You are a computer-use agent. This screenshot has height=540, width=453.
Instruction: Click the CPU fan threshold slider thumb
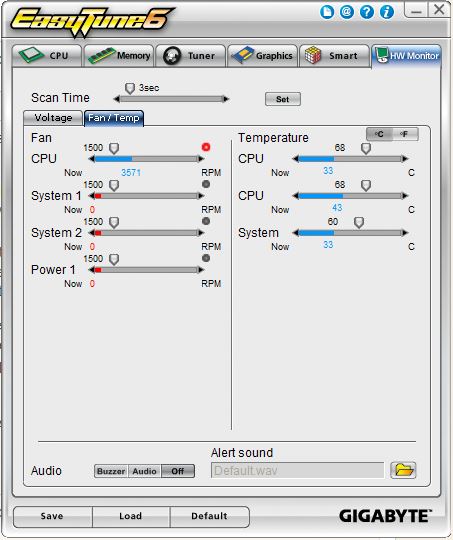[x=114, y=148]
